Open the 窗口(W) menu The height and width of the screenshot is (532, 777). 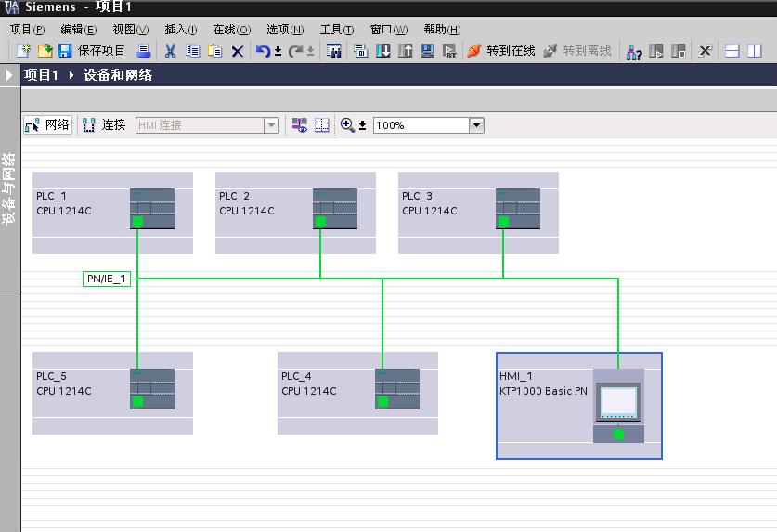coord(389,30)
